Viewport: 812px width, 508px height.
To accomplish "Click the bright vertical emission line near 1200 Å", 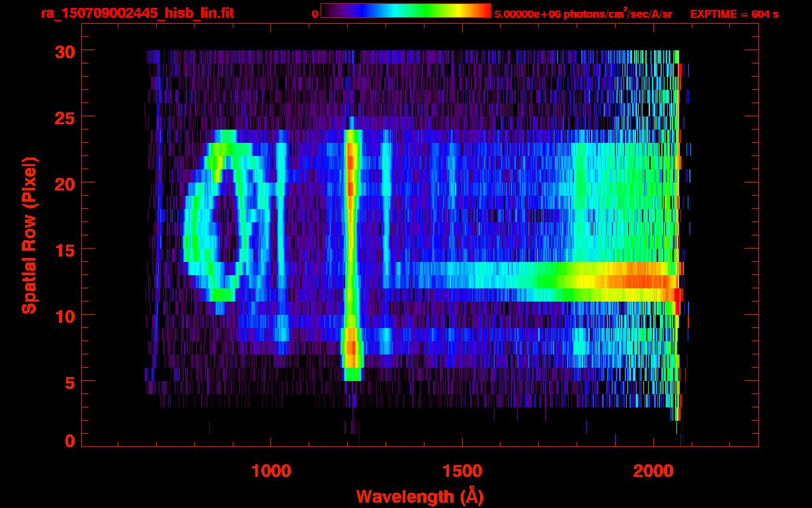I will click(x=351, y=251).
